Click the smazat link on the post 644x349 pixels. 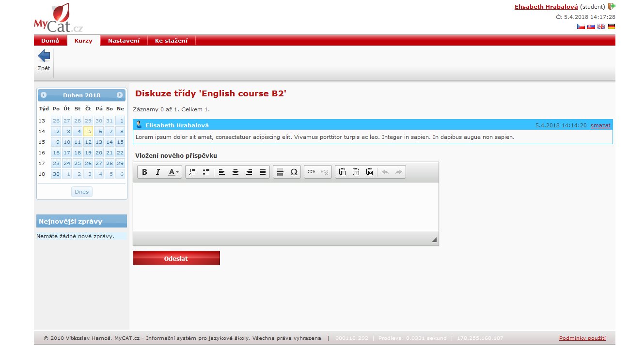coord(600,125)
